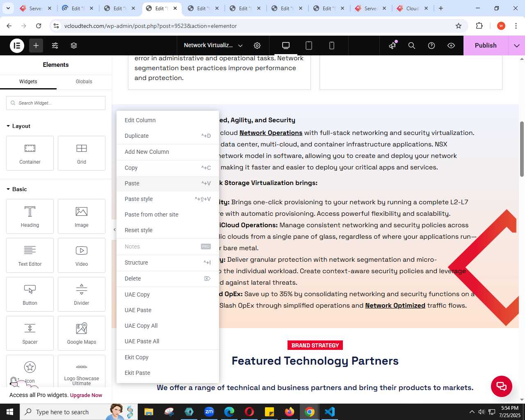525x420 pixels.
Task: Open the Help question mark icon
Action: click(431, 46)
